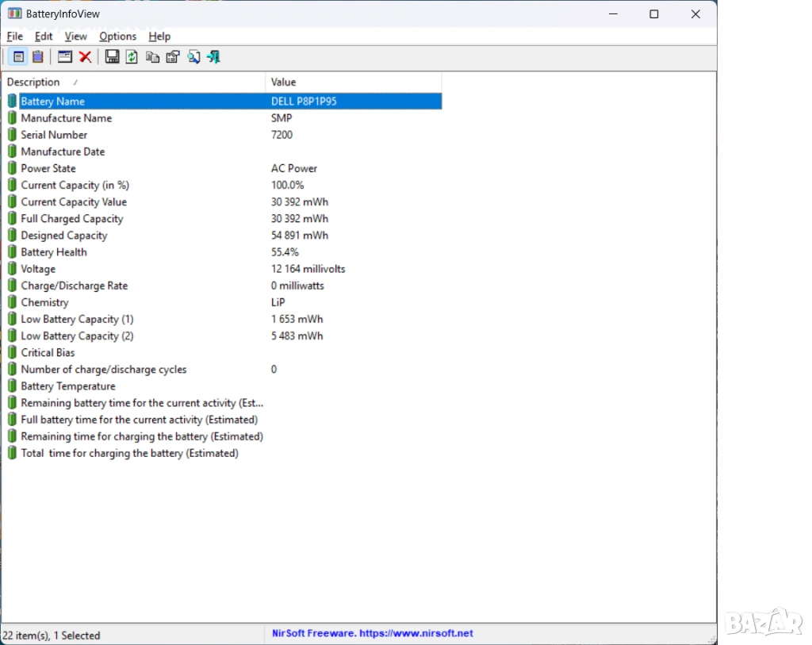Click the Find magnifier icon in the toolbar
The image size is (812, 645).
[x=193, y=57]
